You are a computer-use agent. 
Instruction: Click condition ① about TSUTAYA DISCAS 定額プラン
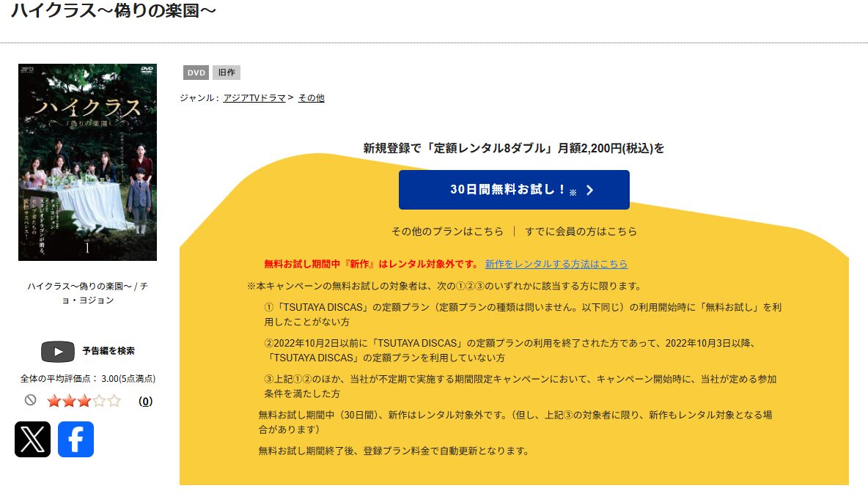[523, 314]
